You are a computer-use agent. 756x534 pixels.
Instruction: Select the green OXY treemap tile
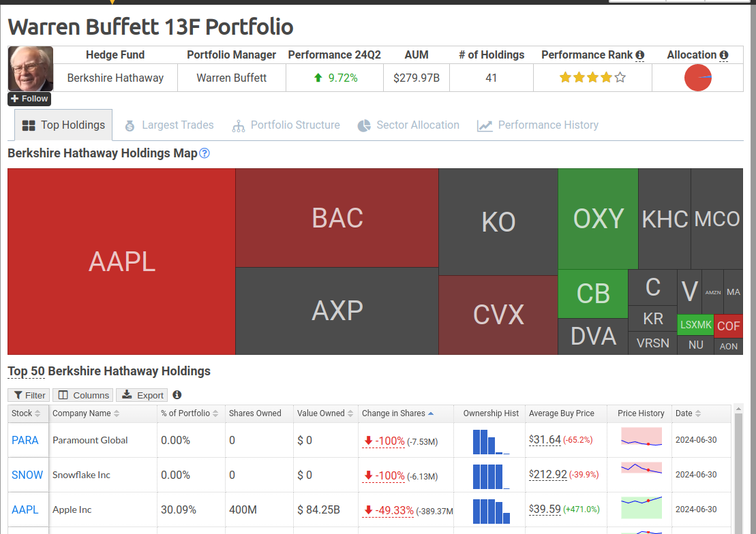pyautogui.click(x=598, y=219)
